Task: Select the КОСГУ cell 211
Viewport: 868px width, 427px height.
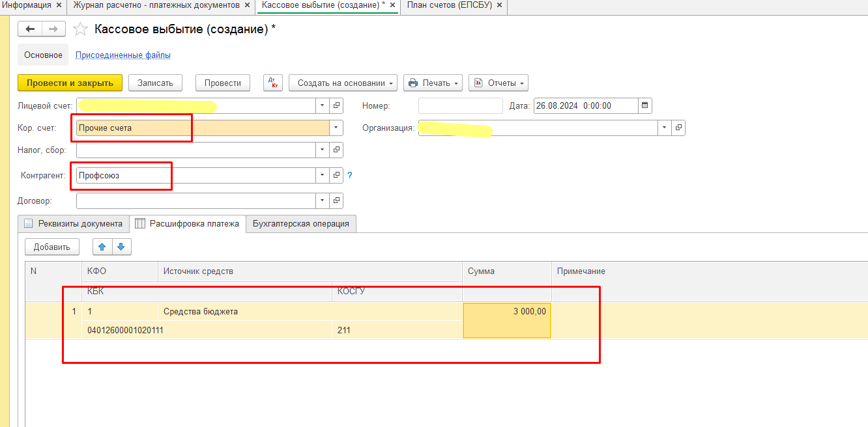Action: point(398,330)
